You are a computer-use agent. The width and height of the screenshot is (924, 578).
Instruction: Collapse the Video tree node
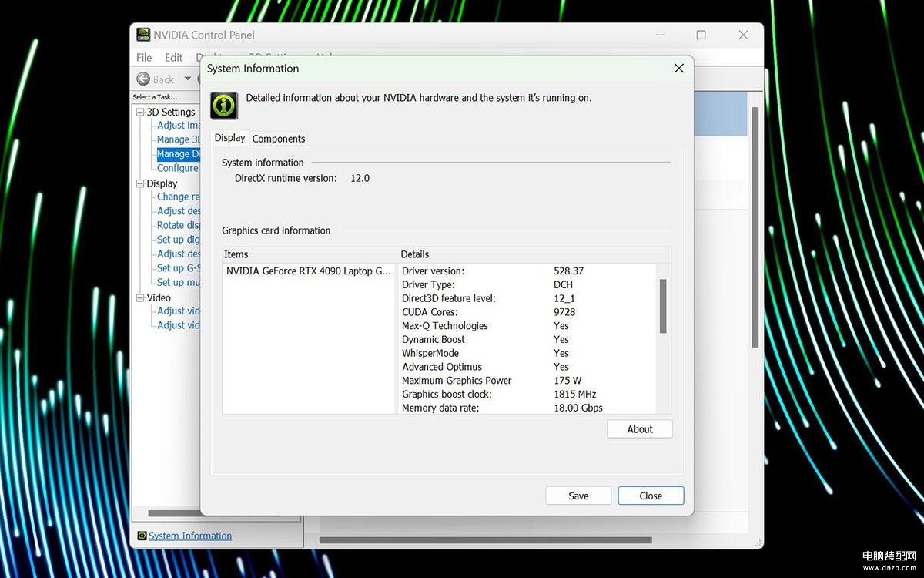140,297
